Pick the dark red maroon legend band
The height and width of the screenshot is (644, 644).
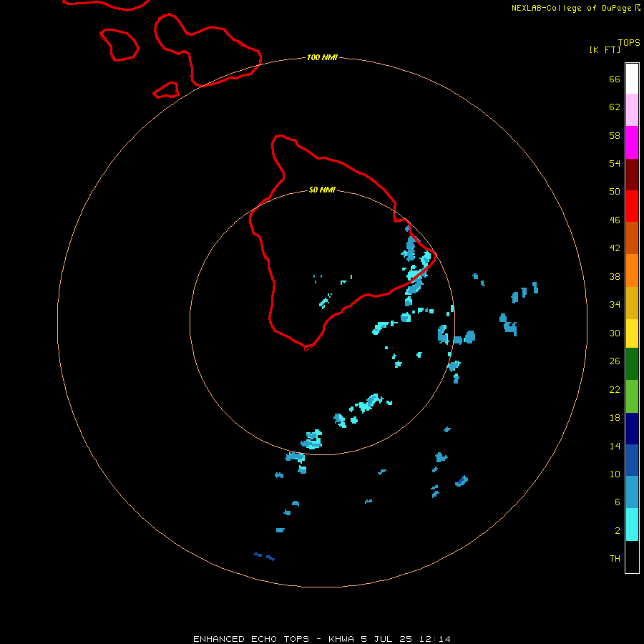tap(632, 174)
